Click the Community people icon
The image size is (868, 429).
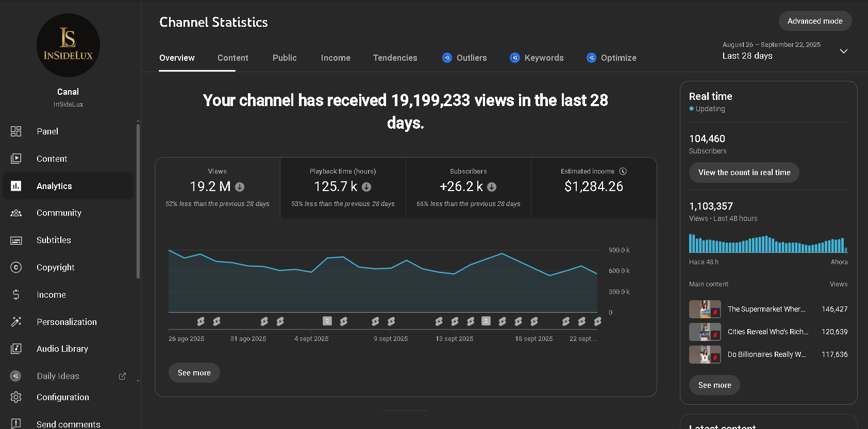[16, 213]
